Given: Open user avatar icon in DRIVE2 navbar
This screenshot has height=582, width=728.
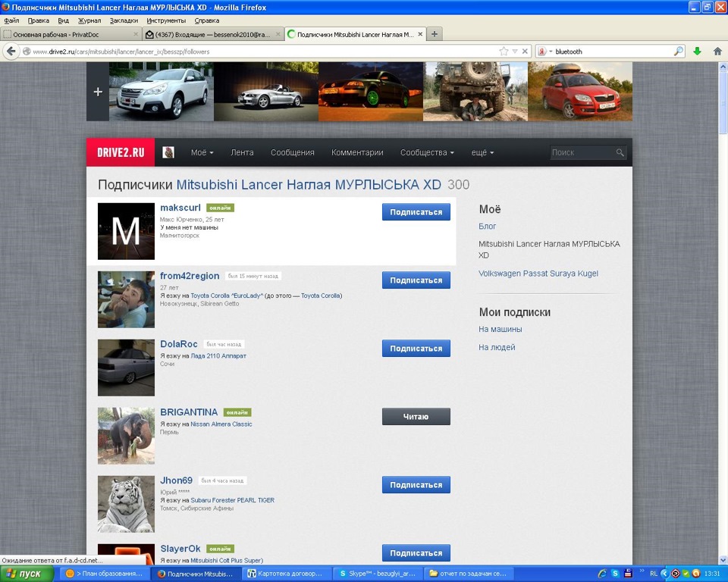Looking at the screenshot, I should (168, 152).
